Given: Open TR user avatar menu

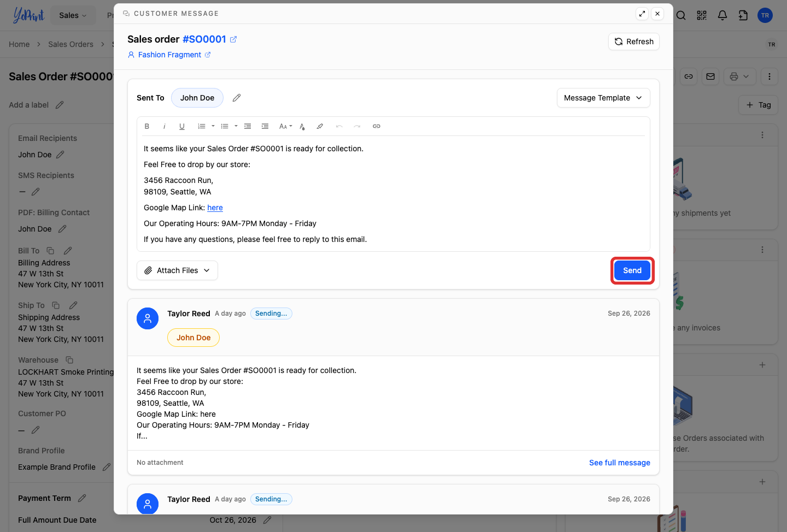Looking at the screenshot, I should point(765,15).
